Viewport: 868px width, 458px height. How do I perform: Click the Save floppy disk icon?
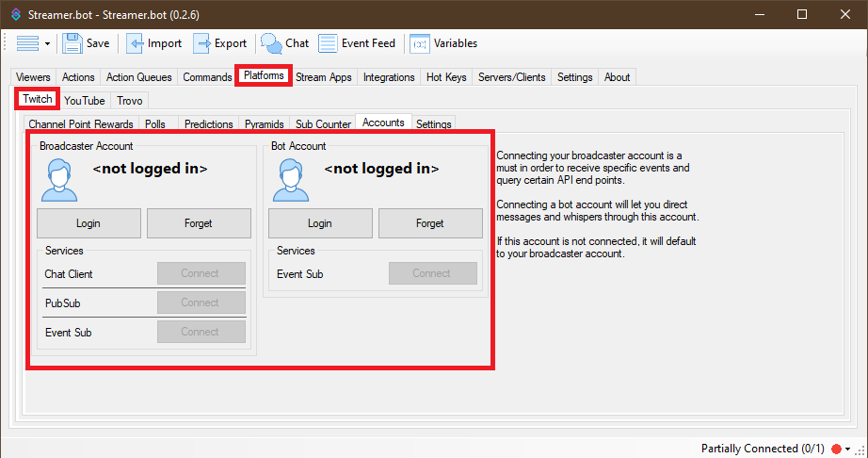[72, 43]
